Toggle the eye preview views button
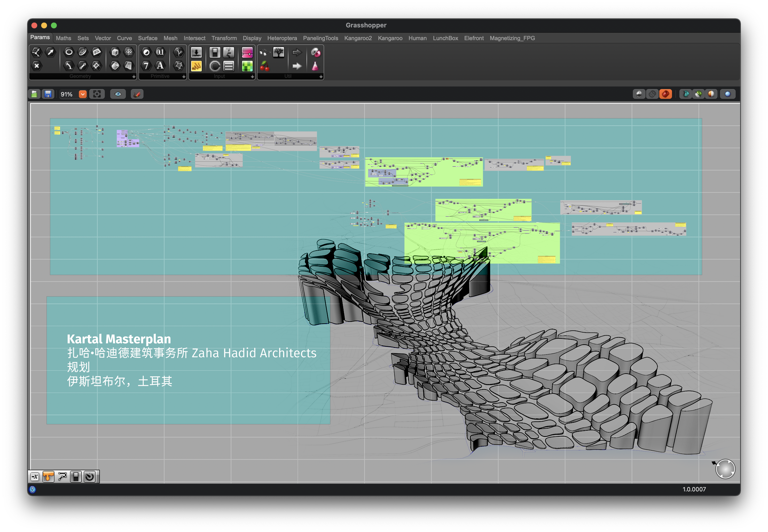The width and height of the screenshot is (768, 532). [118, 94]
